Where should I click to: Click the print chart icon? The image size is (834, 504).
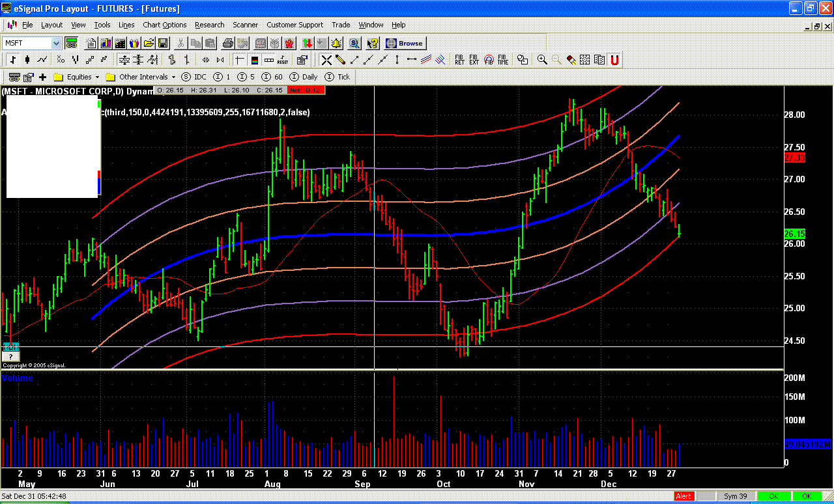228,43
